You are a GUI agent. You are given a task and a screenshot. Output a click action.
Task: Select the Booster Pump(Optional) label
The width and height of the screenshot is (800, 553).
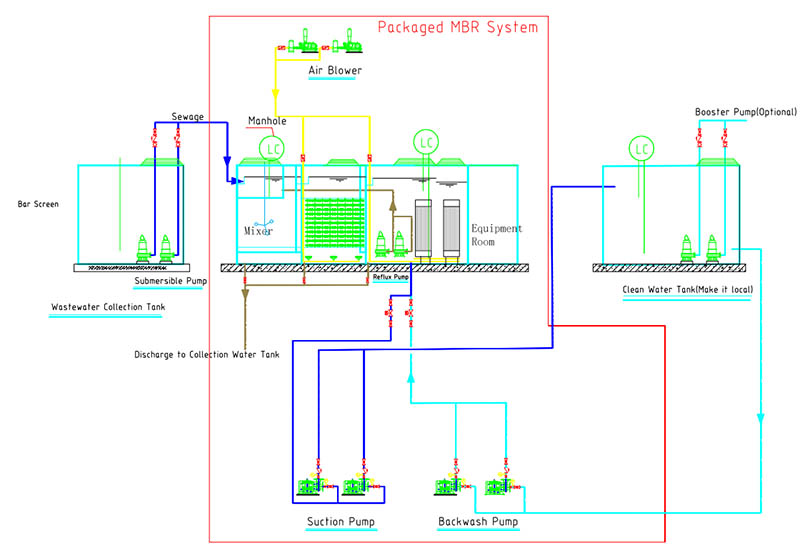click(735, 111)
